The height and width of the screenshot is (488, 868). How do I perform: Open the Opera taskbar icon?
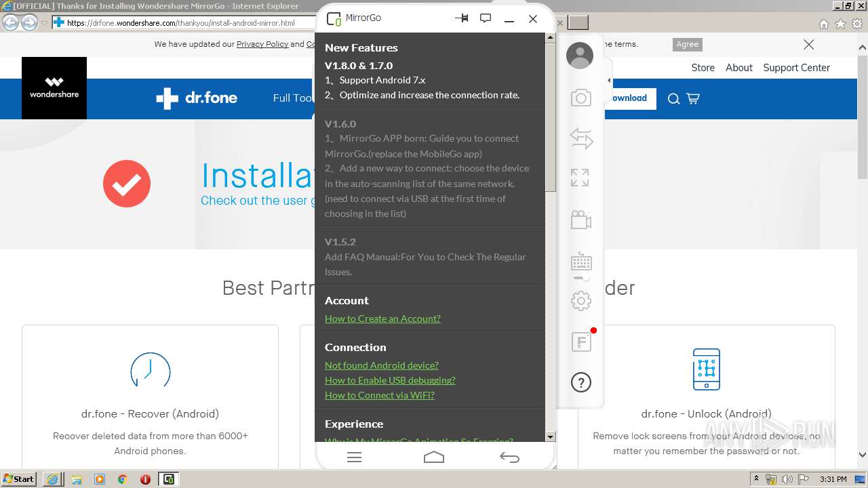[x=145, y=479]
